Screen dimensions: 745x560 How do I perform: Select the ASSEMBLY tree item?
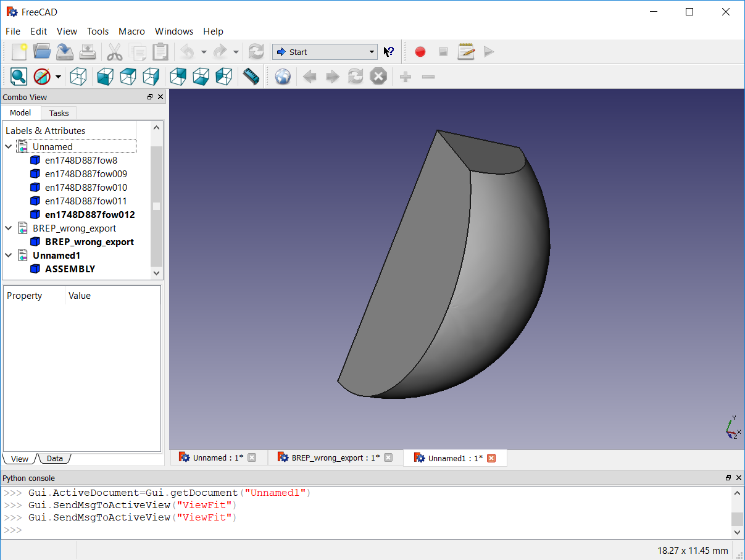click(70, 269)
